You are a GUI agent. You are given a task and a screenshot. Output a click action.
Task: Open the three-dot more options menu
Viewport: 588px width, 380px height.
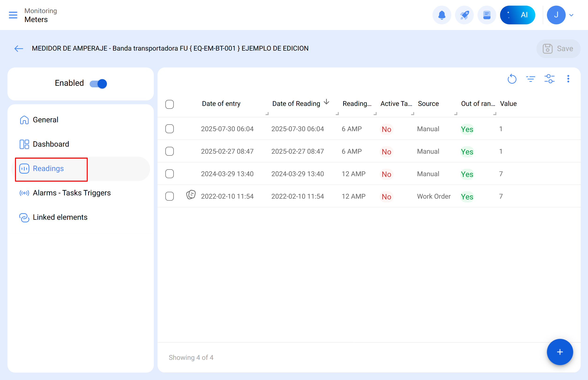[x=568, y=79]
